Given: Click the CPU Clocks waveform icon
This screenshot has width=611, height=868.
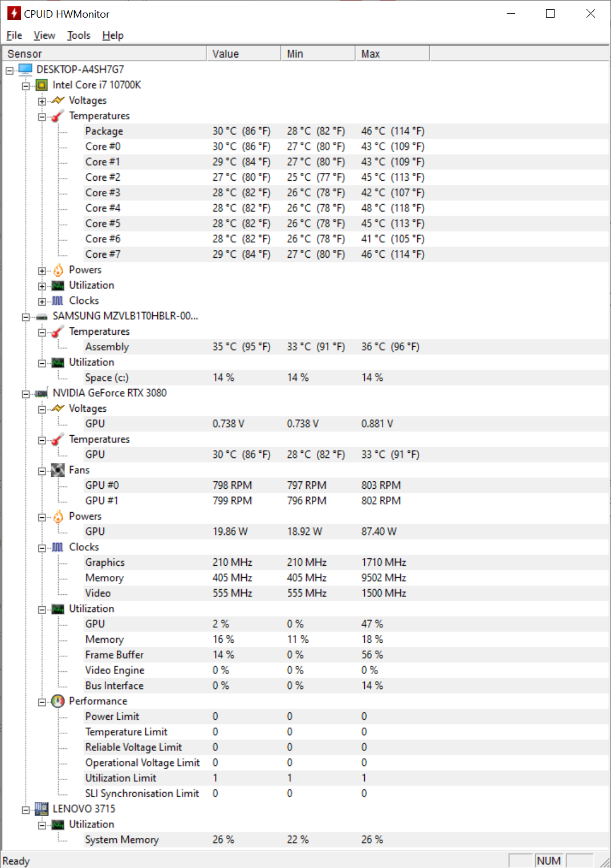Looking at the screenshot, I should click(58, 301).
